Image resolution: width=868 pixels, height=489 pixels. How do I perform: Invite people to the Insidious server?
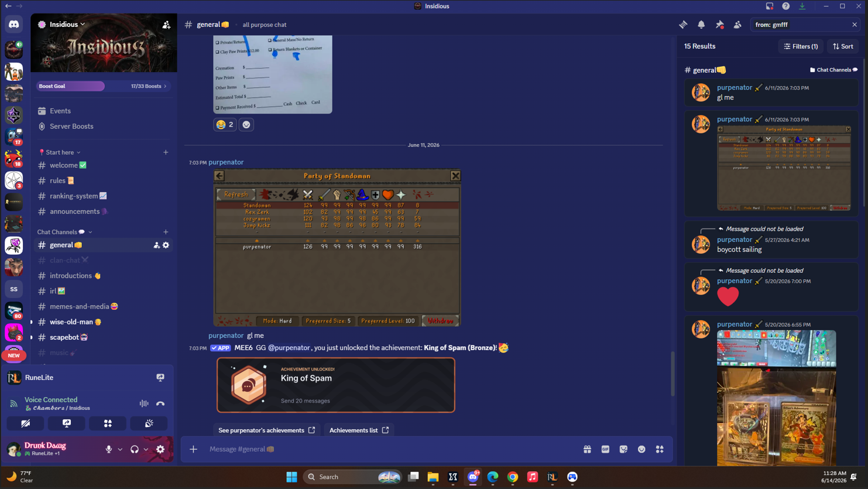click(x=166, y=25)
